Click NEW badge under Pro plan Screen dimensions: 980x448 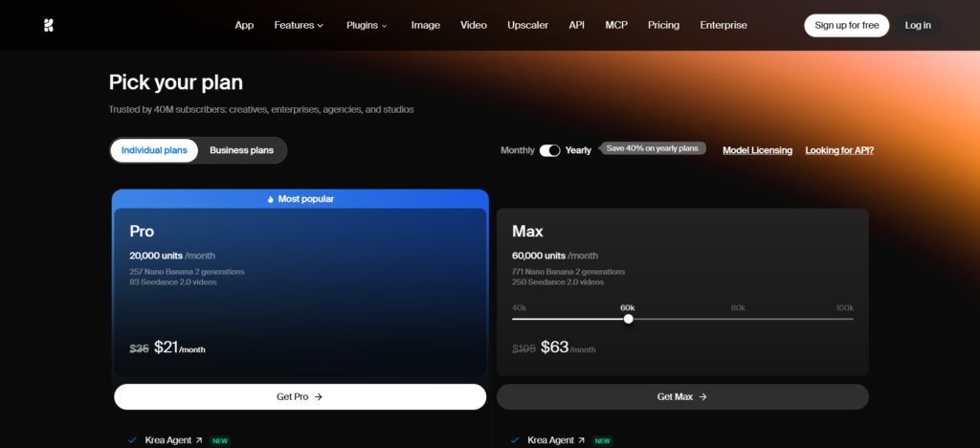(220, 441)
